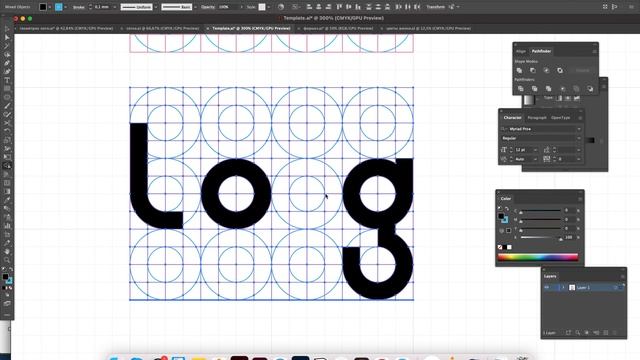Activate Stroke box in Color panel

tap(505, 220)
